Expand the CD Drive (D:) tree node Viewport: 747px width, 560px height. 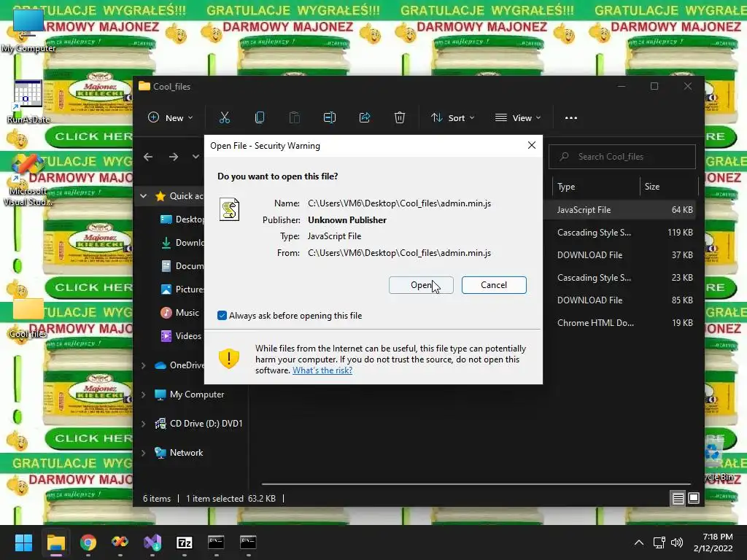coord(144,424)
